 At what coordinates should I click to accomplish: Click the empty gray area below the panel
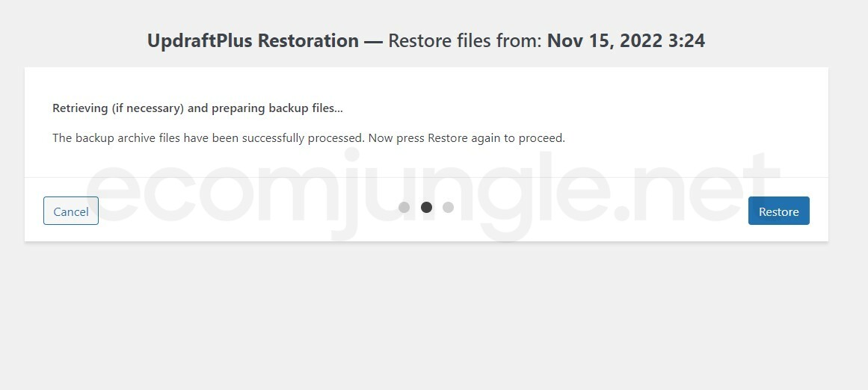coord(434,314)
